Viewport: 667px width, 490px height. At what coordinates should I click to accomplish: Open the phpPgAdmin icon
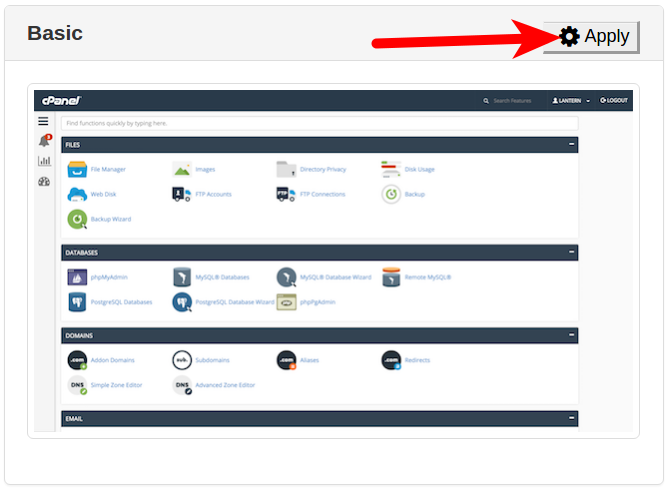(286, 302)
